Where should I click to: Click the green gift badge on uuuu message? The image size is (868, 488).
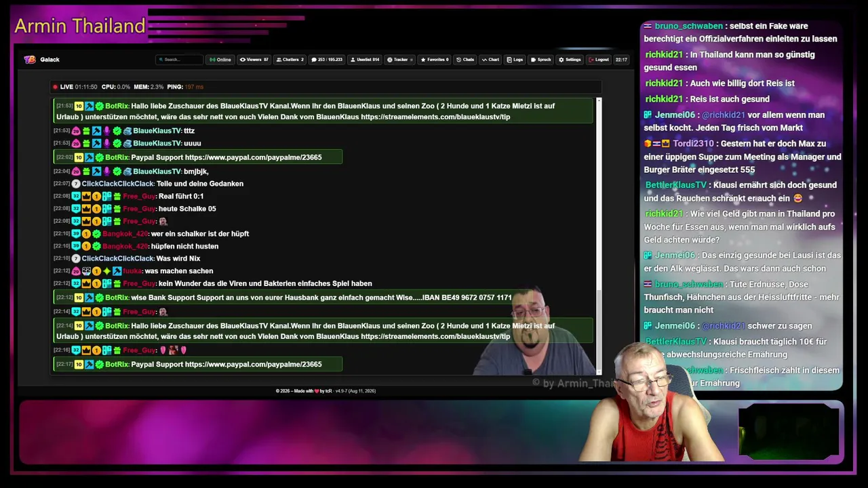(x=86, y=144)
